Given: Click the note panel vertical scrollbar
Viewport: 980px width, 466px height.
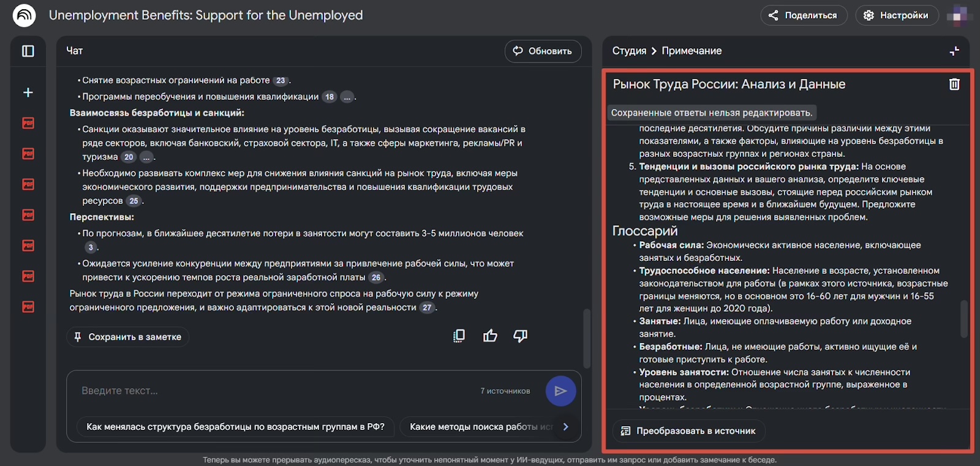Looking at the screenshot, I should tap(963, 318).
